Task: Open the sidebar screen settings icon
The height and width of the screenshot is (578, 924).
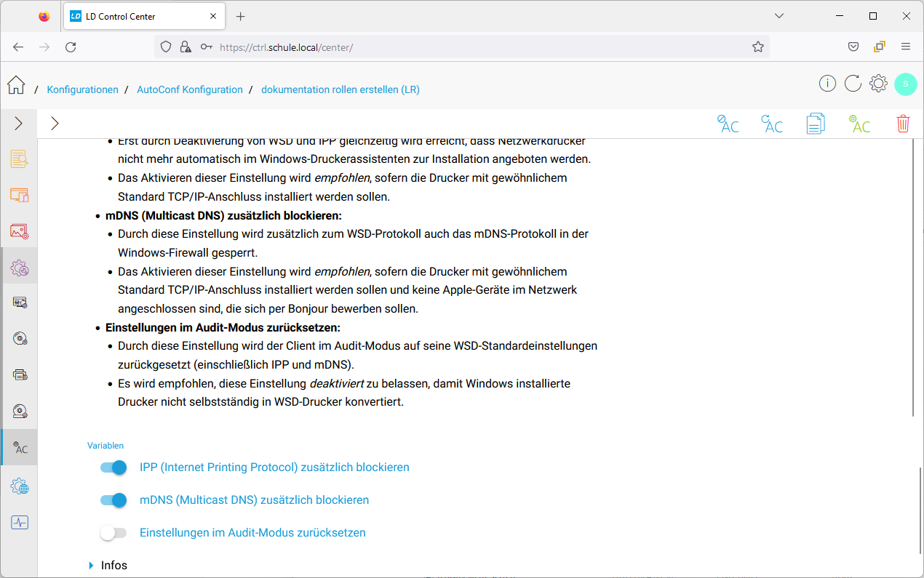Action: [20, 302]
